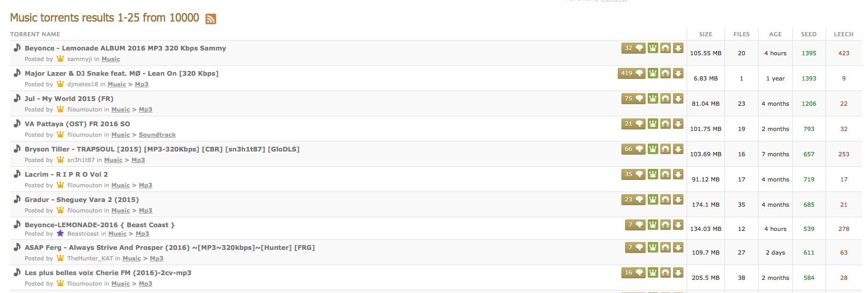Sort results by SIZE column header
The image size is (868, 293).
[x=706, y=34]
